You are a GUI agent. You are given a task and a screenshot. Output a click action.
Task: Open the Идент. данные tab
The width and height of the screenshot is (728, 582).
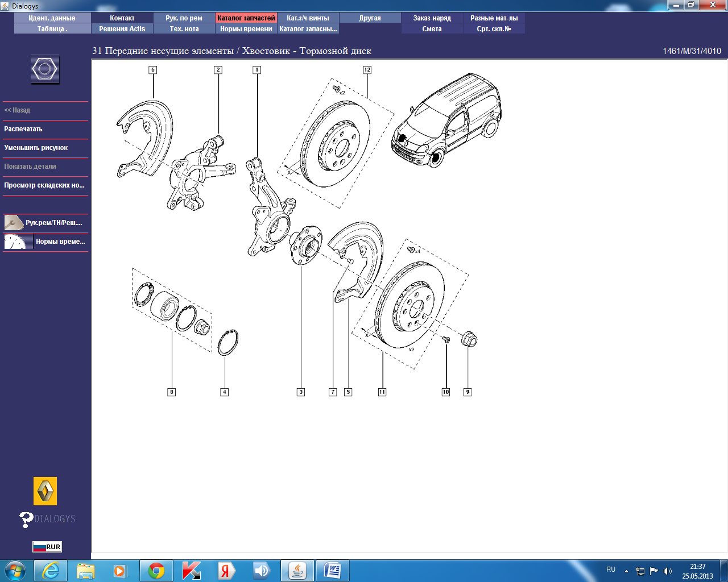coord(52,18)
